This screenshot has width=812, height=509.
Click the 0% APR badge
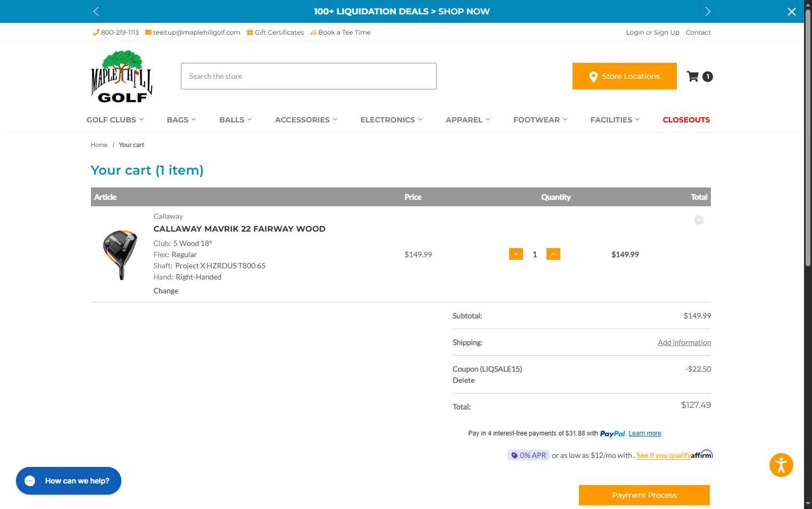[528, 455]
